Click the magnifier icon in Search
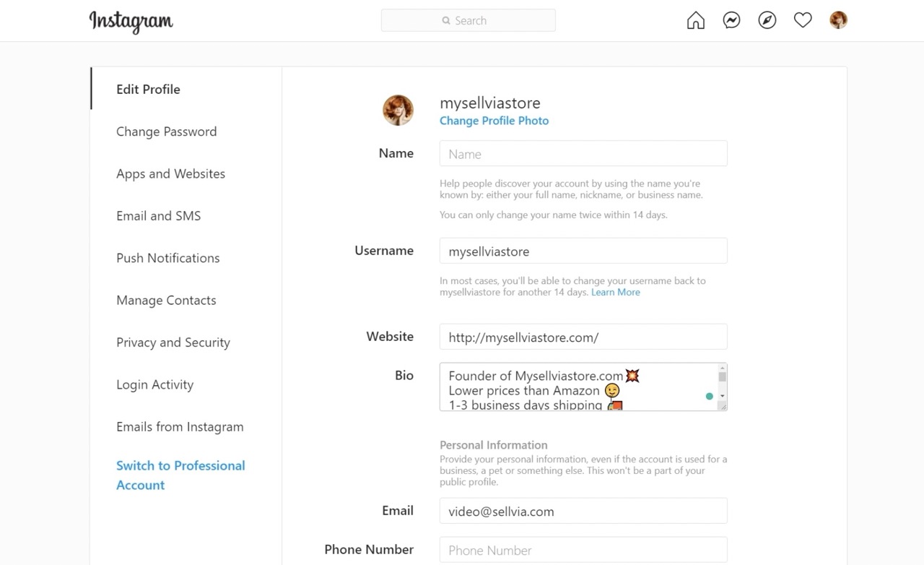Image resolution: width=924 pixels, height=565 pixels. coord(446,21)
